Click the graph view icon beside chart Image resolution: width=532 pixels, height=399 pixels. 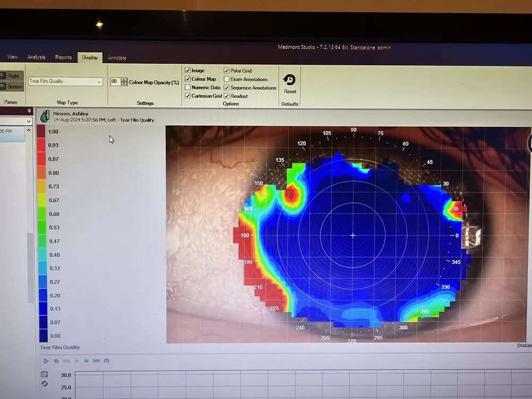click(x=44, y=375)
